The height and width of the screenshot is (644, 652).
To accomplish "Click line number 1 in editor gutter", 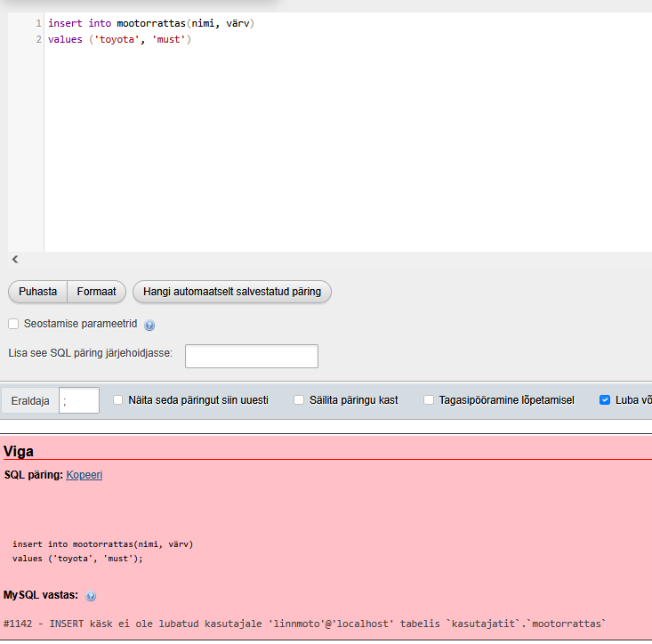I will [x=38, y=23].
